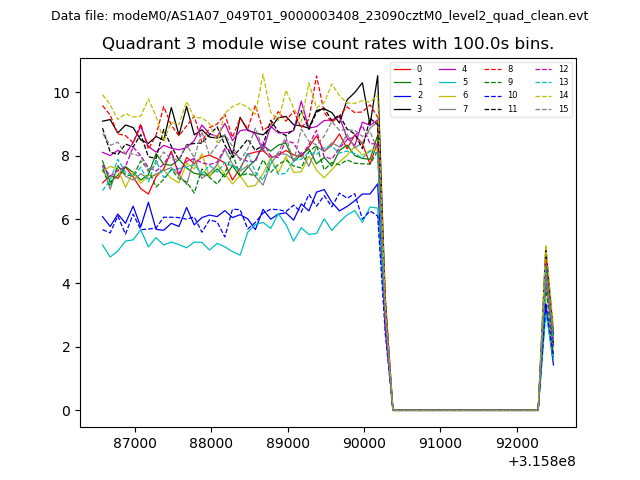Click the y-axis tick label 10
This screenshot has height=480, width=640.
(61, 93)
